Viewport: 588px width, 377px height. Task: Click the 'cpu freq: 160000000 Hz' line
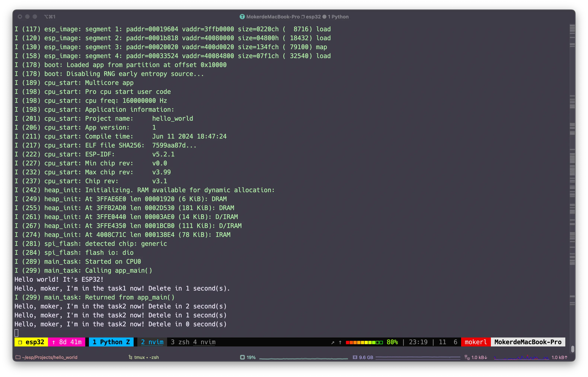point(91,101)
